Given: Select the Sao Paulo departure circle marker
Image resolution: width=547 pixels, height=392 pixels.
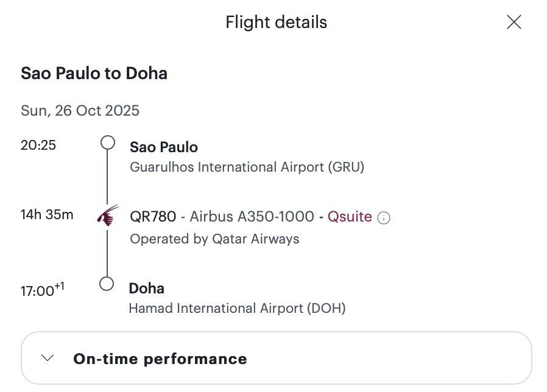Looking at the screenshot, I should pyautogui.click(x=108, y=142).
